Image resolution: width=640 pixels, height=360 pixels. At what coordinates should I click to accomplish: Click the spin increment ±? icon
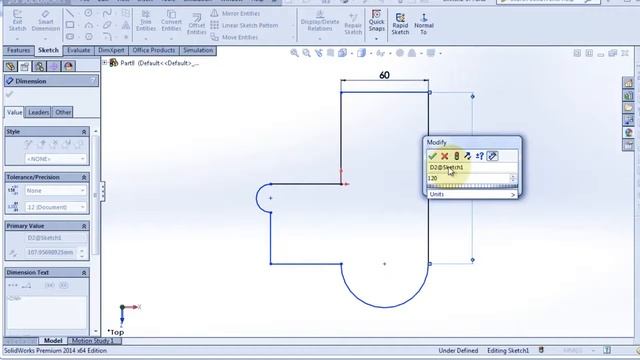[x=480, y=156]
